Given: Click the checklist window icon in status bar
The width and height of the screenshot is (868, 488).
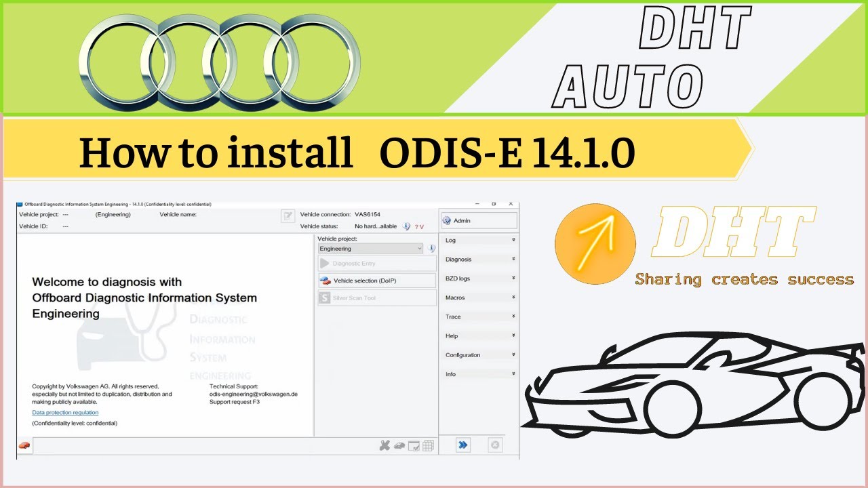Looking at the screenshot, I should 414,445.
